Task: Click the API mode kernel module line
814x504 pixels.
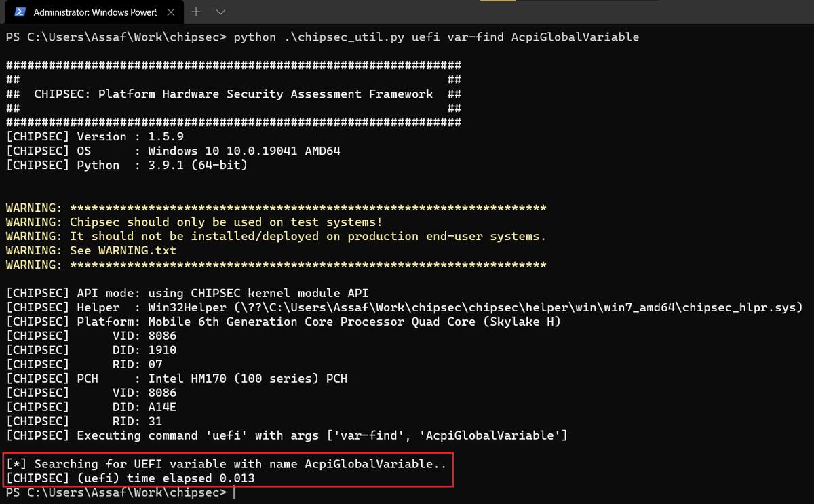Action: [x=187, y=294]
